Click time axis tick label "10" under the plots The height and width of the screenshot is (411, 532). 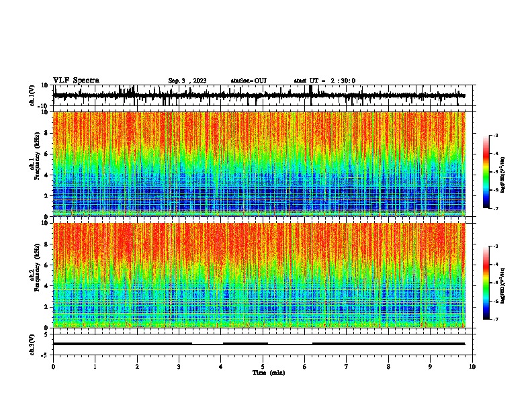pyautogui.click(x=472, y=366)
